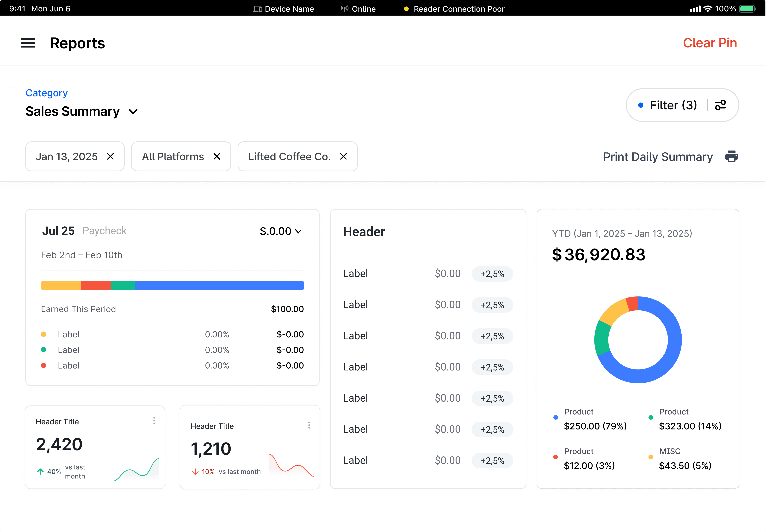The height and width of the screenshot is (532, 766).
Task: Open options menu on 2,420 card
Action: click(154, 421)
